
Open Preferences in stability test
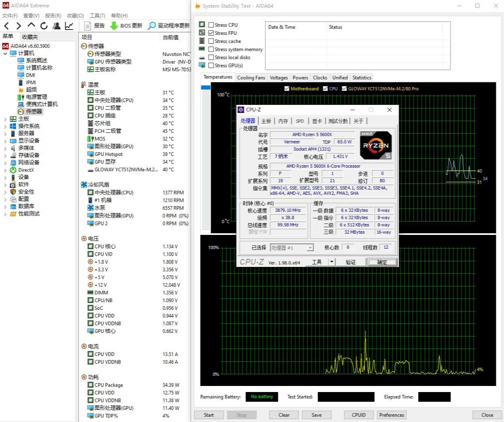click(391, 415)
